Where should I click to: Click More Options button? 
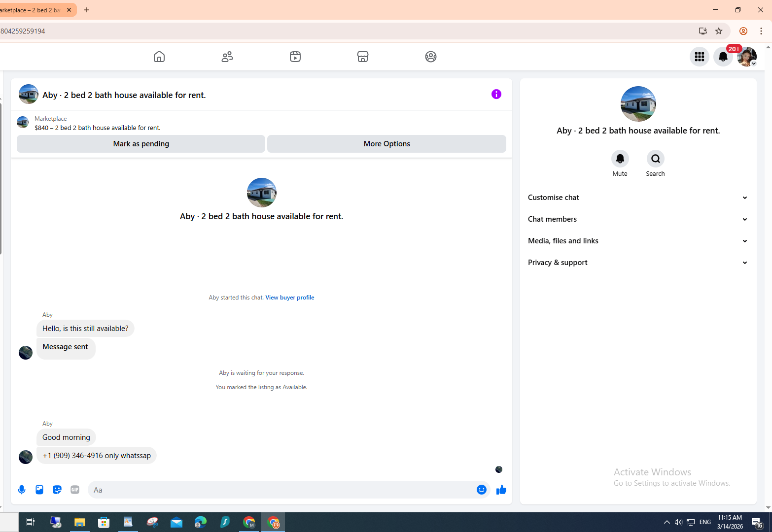[386, 144]
